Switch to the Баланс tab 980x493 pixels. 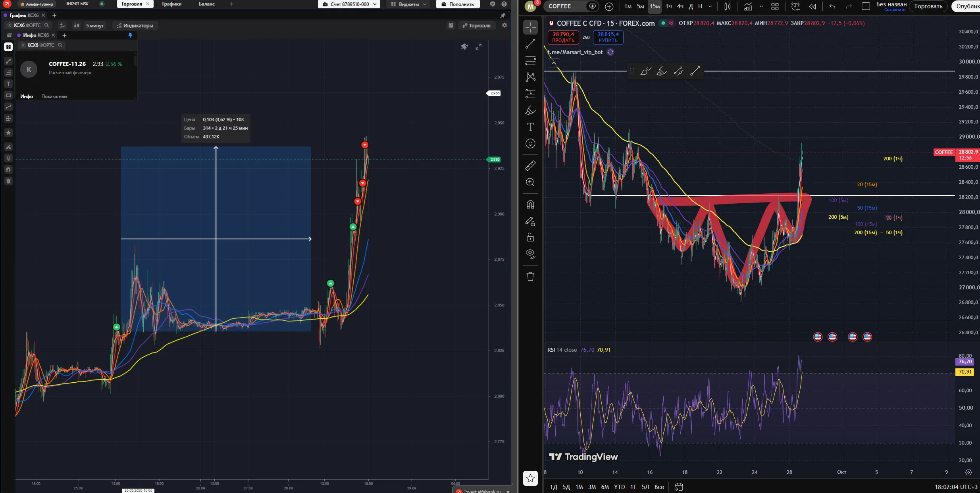[206, 4]
